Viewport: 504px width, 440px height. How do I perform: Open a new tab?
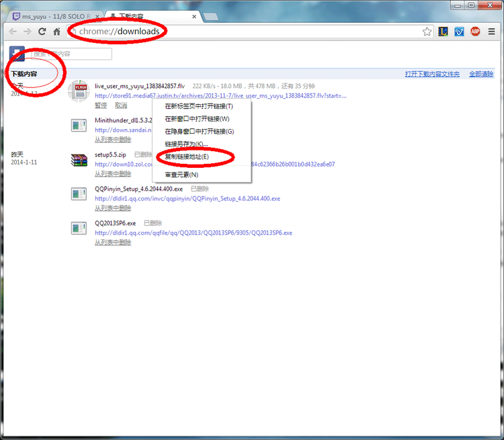click(x=211, y=17)
